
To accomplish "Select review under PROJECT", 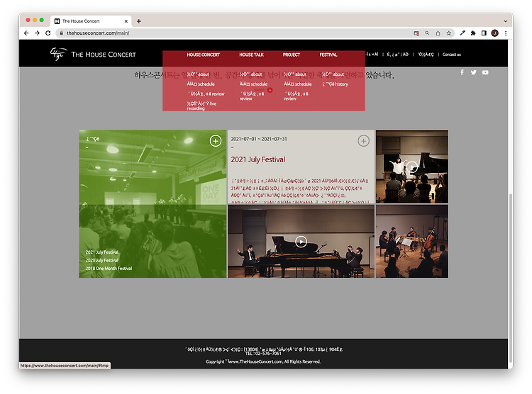I will 297,96.
